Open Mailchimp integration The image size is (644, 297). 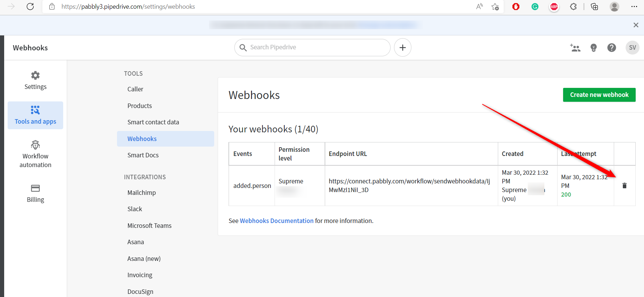pyautogui.click(x=142, y=193)
